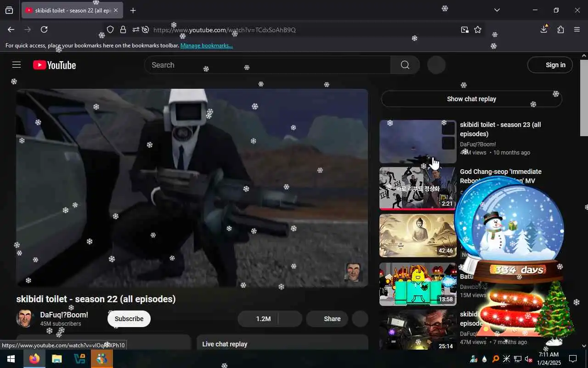Open picture-in-picture icon in address bar
Screen dimensions: 588x368
point(465,29)
